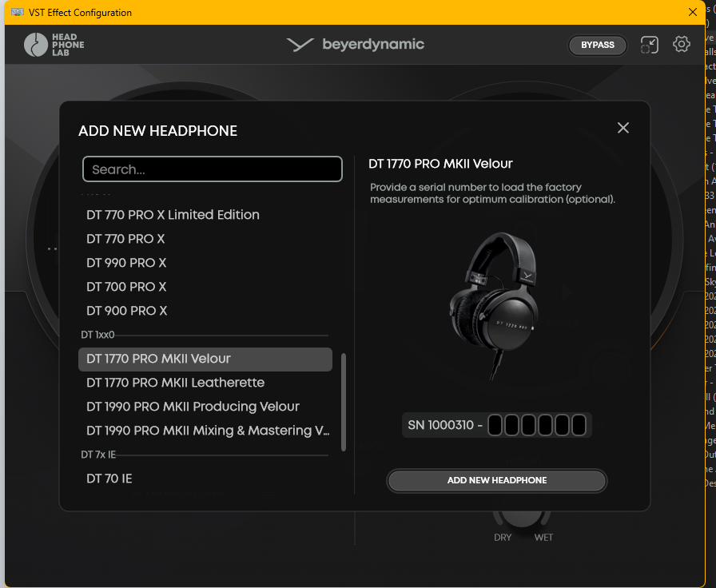Select DT 1990 PRO MKII Mixing & Mastering
This screenshot has height=588, width=716.
click(208, 431)
